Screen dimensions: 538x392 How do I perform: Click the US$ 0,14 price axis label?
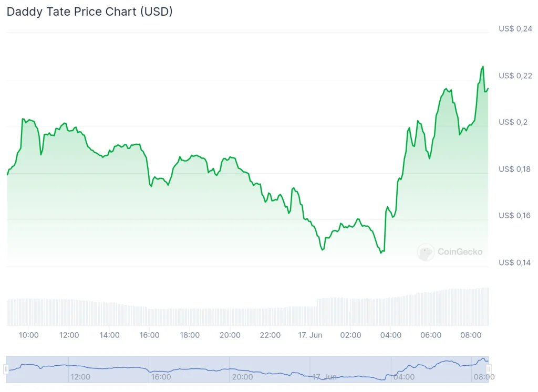(x=514, y=263)
